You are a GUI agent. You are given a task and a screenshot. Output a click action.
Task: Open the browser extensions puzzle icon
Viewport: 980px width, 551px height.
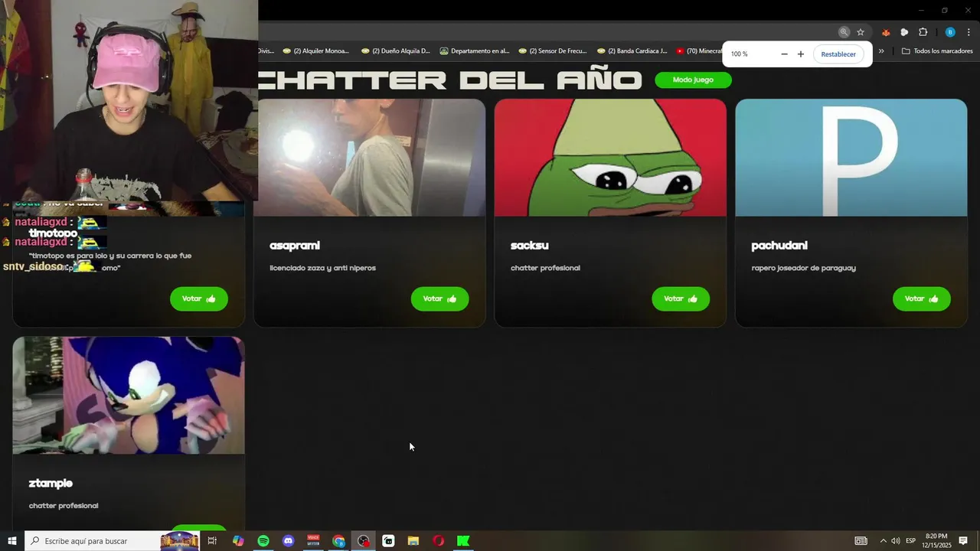(x=923, y=32)
